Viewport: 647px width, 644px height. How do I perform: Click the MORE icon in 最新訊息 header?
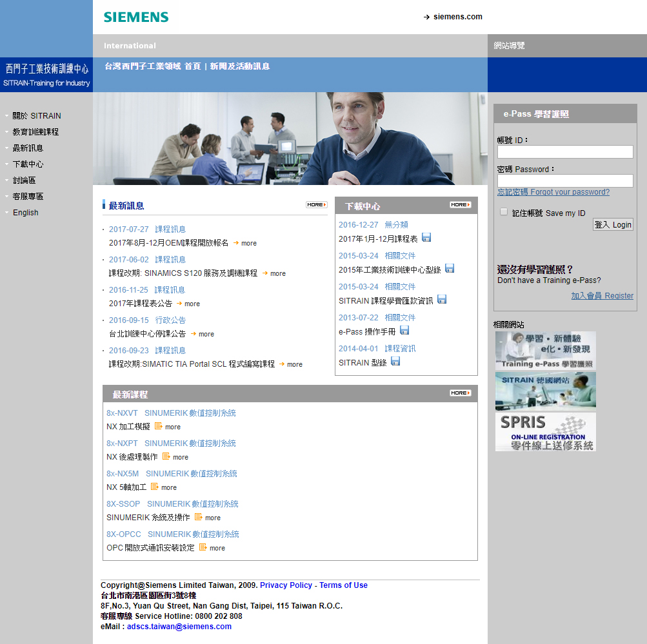[x=316, y=205]
